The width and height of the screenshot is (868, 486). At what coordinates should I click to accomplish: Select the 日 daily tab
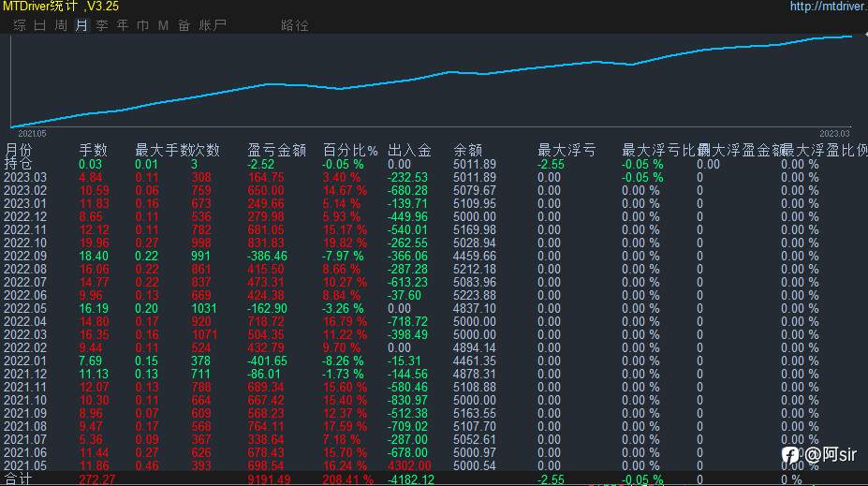[40, 25]
